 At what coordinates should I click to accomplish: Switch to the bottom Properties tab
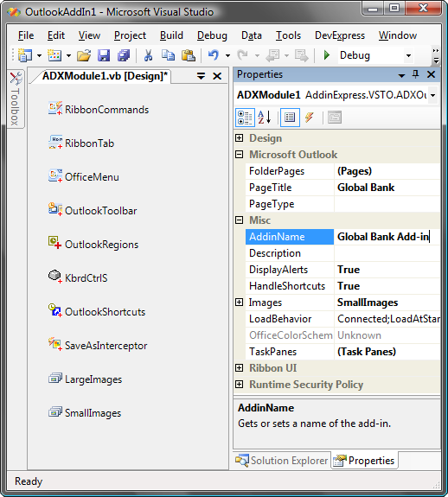click(365, 460)
